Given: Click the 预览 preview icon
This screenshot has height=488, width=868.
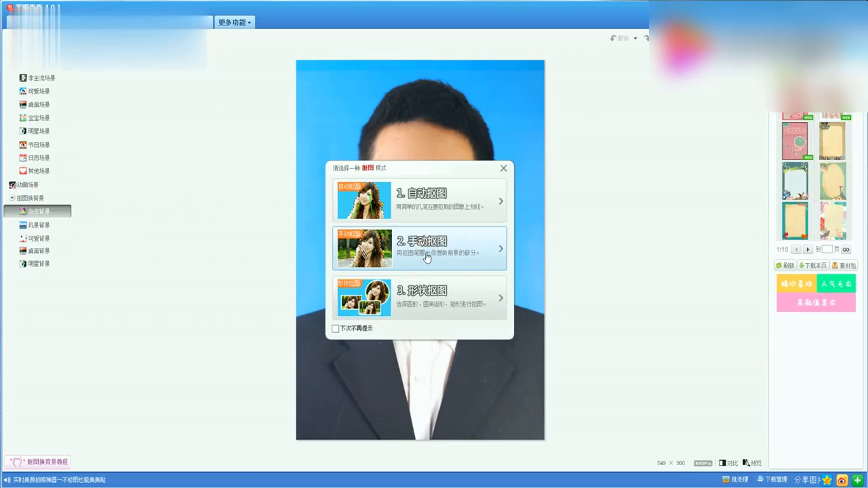Looking at the screenshot, I should click(x=752, y=463).
